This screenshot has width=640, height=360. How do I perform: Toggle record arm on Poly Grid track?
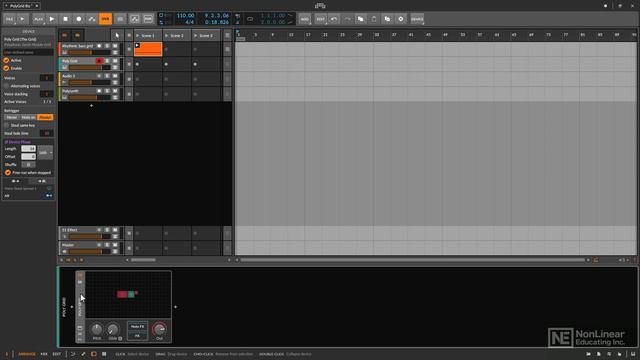click(x=99, y=61)
